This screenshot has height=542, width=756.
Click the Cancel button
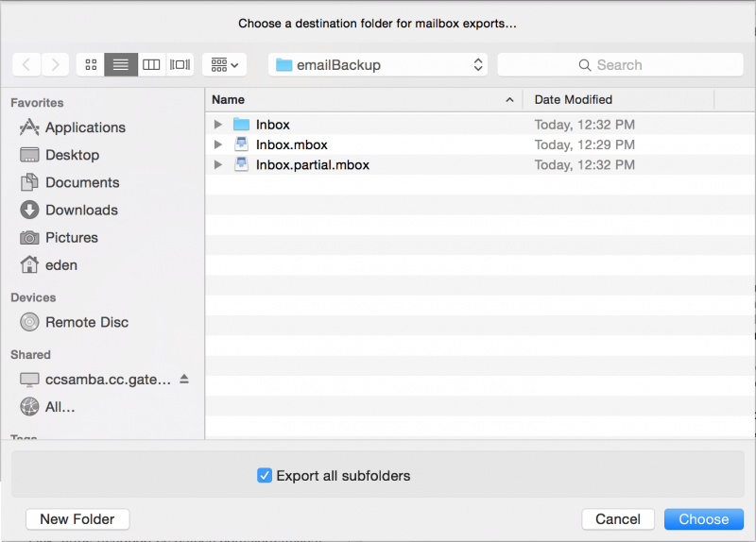[x=618, y=519]
